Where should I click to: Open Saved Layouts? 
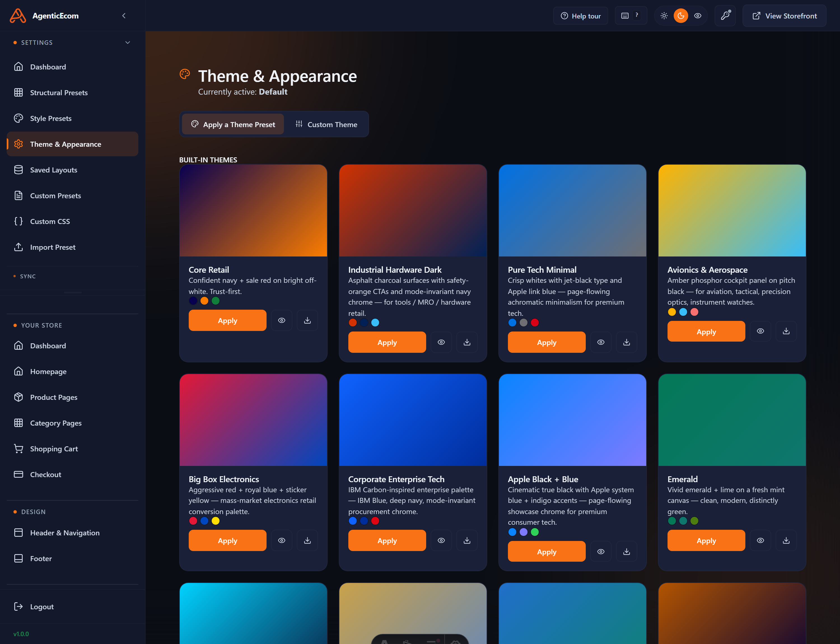point(73,170)
